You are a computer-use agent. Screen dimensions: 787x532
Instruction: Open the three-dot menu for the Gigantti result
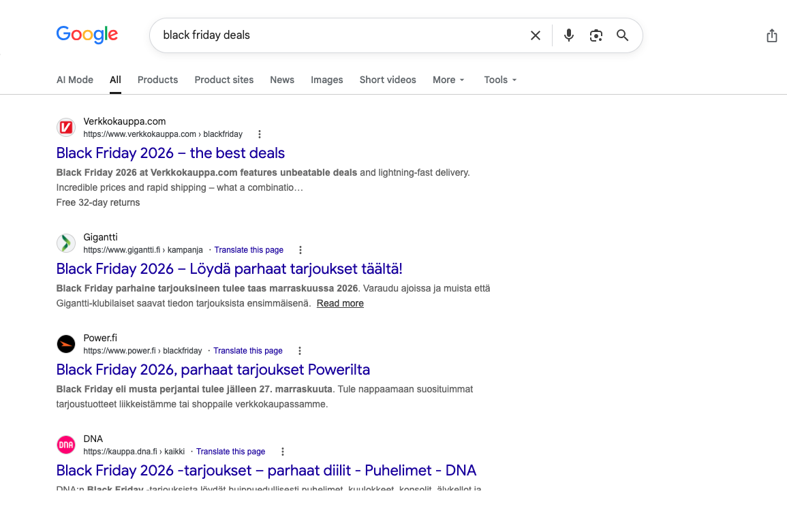click(x=300, y=250)
